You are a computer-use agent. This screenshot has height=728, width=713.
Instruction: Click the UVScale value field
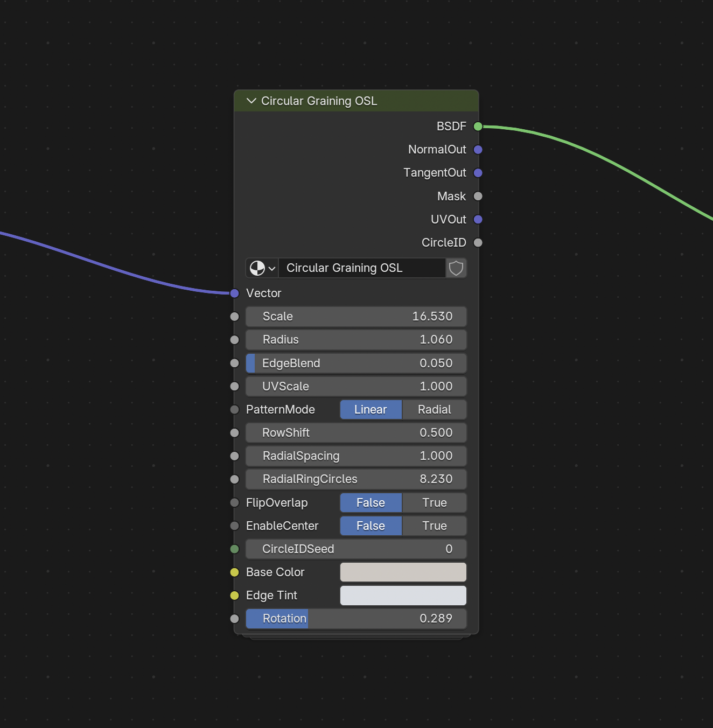[x=356, y=386]
